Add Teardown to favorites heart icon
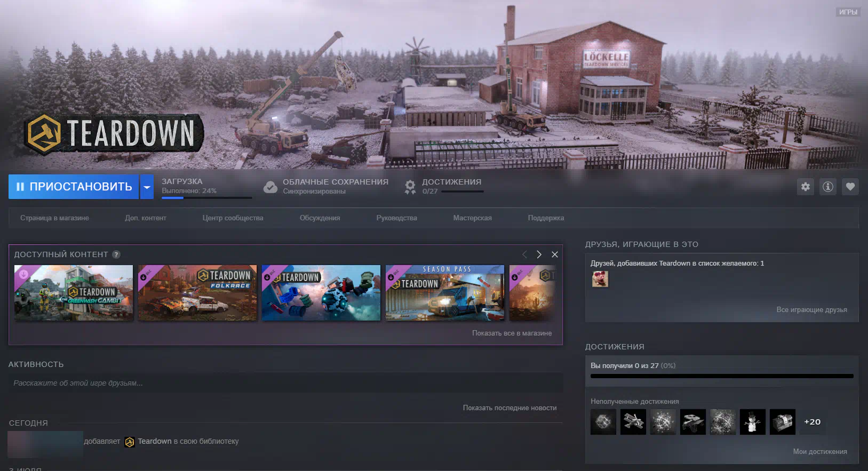This screenshot has height=471, width=868. tap(850, 187)
